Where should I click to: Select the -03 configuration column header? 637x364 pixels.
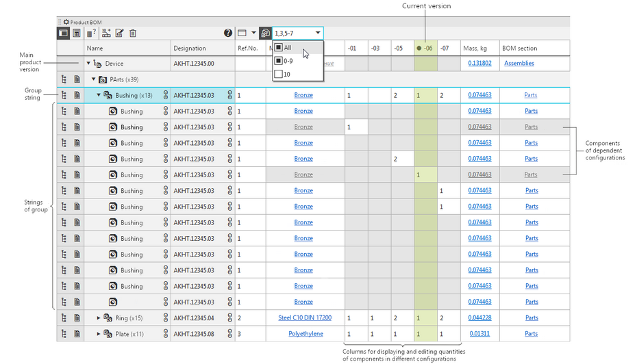pyautogui.click(x=379, y=48)
